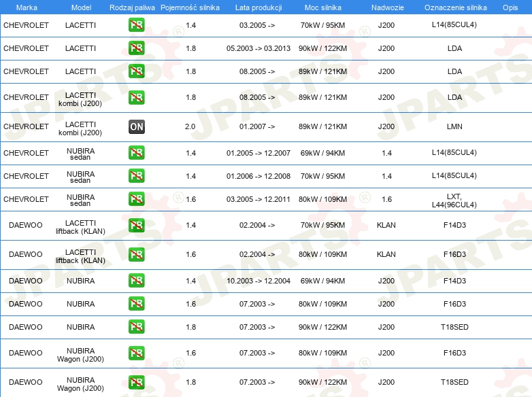Click petrol icon in Lacetti kombi 1.8 row
532x397 pixels.
136,98
